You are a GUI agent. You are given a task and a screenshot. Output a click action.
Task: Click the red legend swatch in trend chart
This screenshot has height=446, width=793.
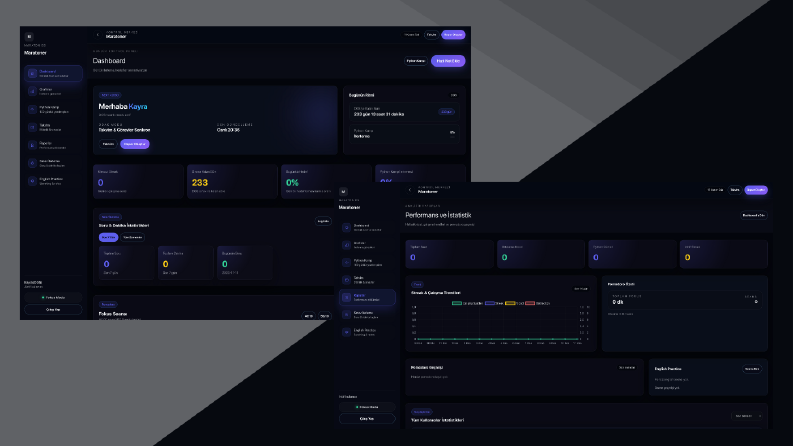530,303
